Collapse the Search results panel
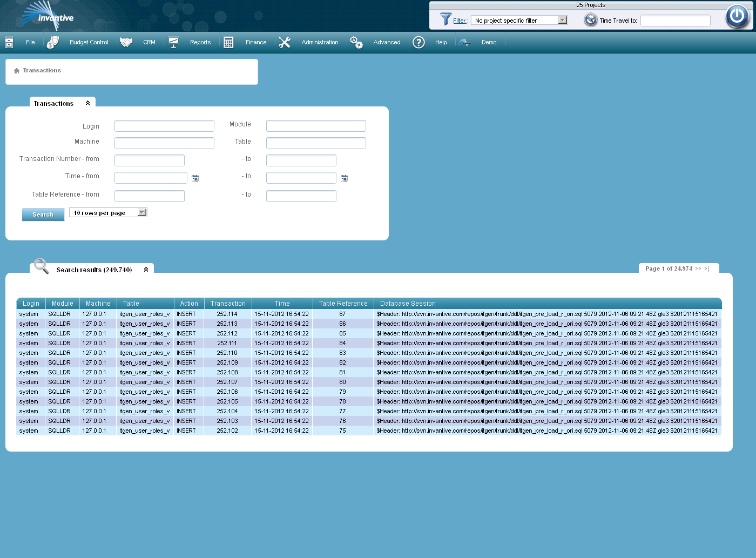Screen dimensions: 756x558 point(145,268)
